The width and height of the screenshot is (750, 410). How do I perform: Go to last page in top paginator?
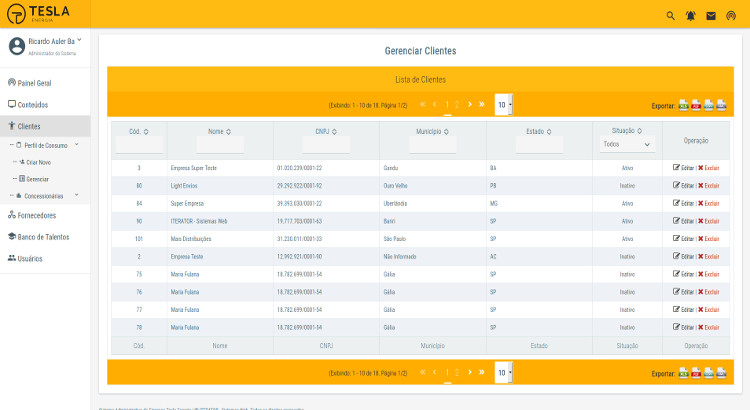482,104
